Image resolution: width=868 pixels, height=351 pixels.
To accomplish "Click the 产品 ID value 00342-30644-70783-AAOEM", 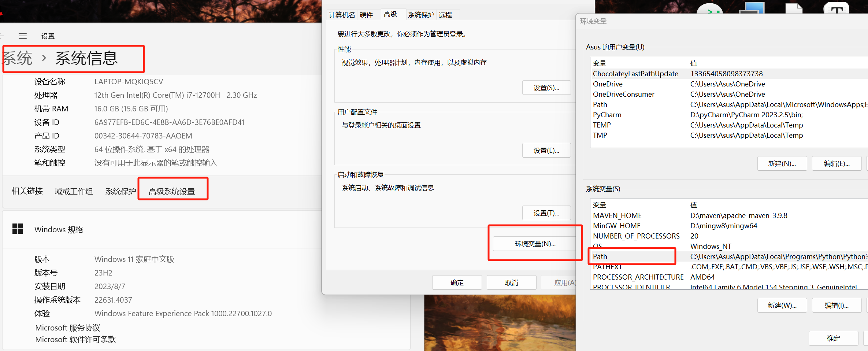I will point(143,136).
